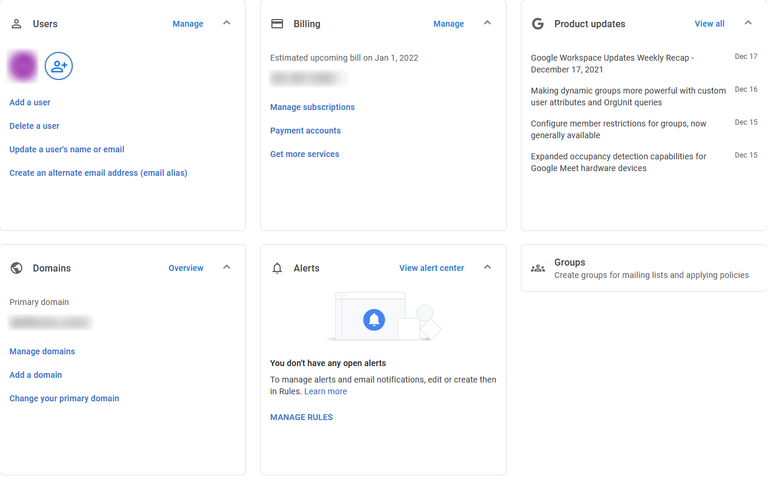Image resolution: width=767 pixels, height=479 pixels.
Task: Click the Google G icon in Product updates
Action: pyautogui.click(x=538, y=23)
